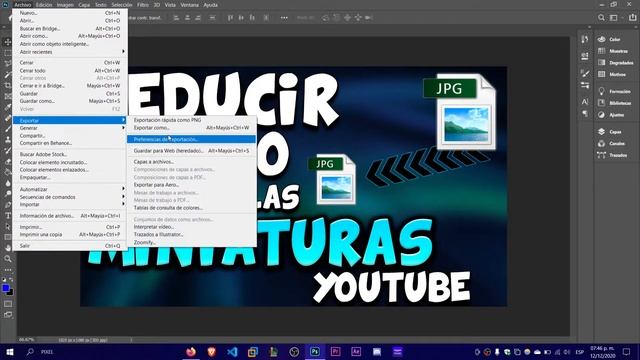This screenshot has width=640, height=360.
Task: Open the Capas layers panel
Action: pos(610,132)
